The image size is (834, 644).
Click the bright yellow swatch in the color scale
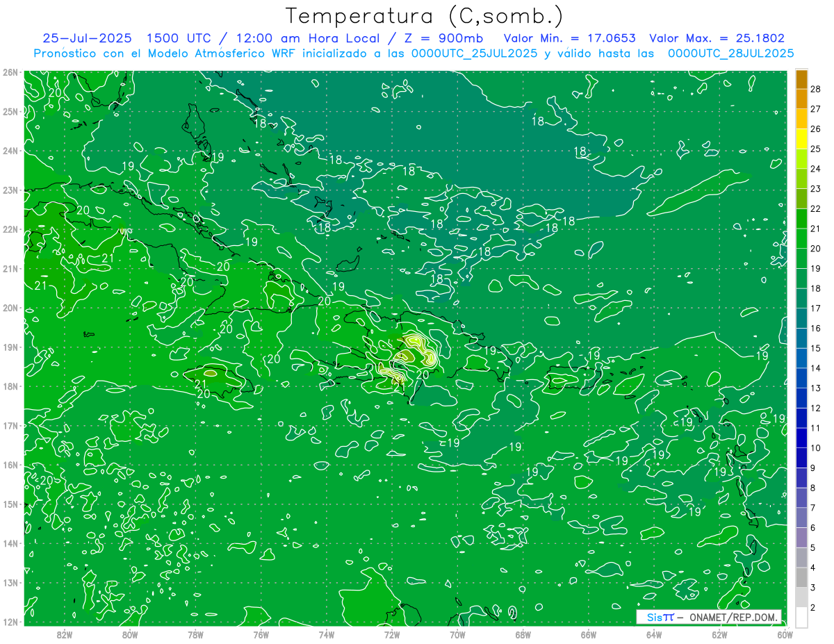tap(801, 139)
